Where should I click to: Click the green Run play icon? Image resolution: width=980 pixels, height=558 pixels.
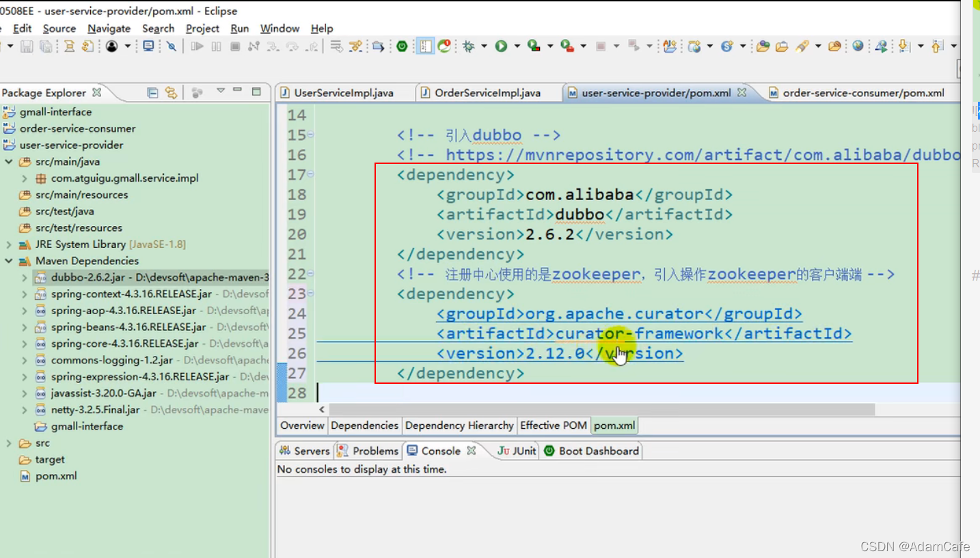point(502,46)
